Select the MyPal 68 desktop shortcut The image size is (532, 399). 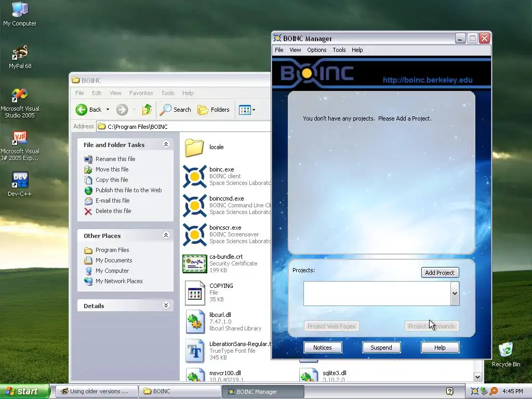pos(20,57)
